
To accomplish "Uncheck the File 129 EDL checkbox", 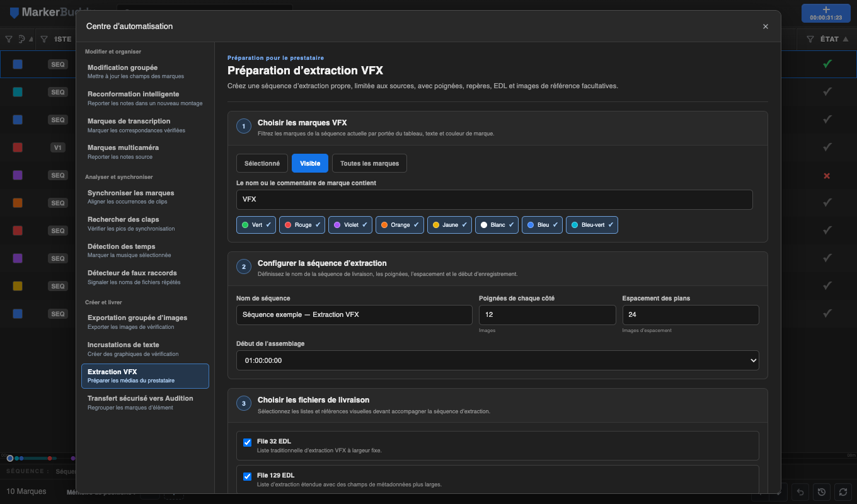I will pos(248,476).
